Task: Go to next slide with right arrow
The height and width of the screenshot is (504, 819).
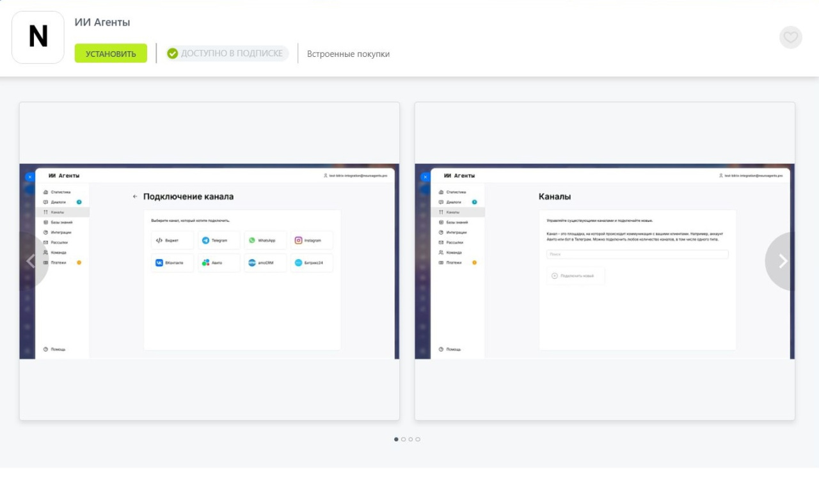Action: 782,261
